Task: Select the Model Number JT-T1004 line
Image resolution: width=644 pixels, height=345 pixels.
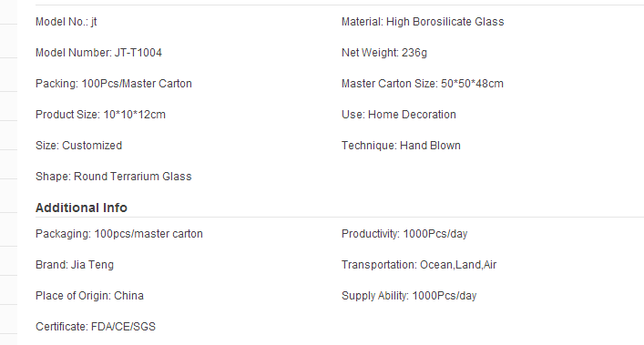Action: pos(98,53)
